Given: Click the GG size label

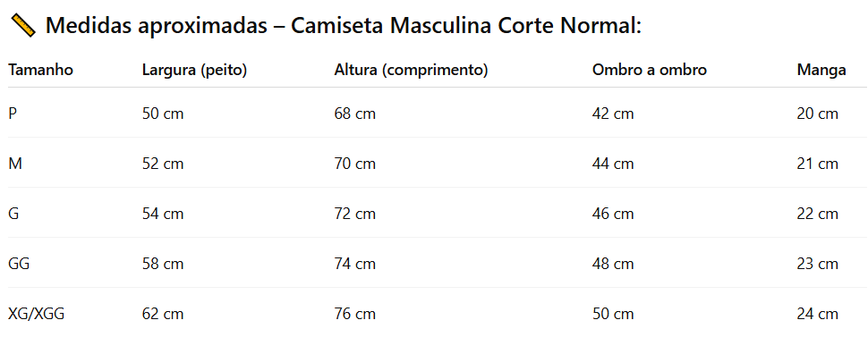Looking at the screenshot, I should click(x=19, y=264).
